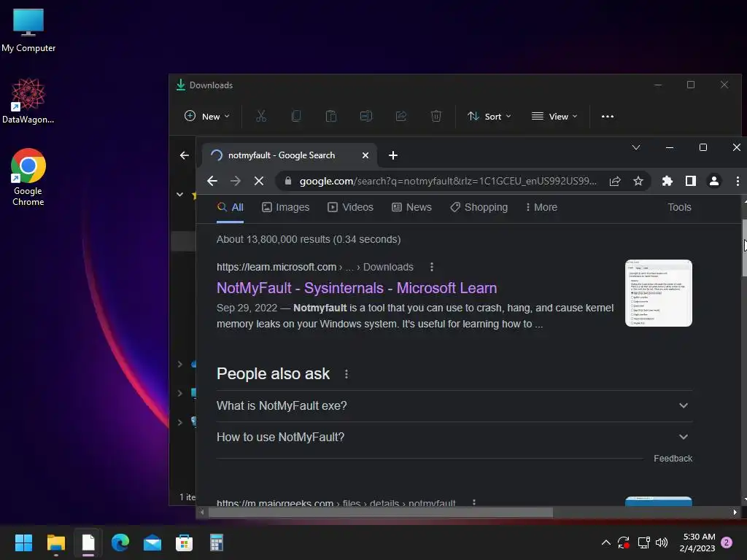Open Chrome Extensions puzzle icon

[667, 181]
